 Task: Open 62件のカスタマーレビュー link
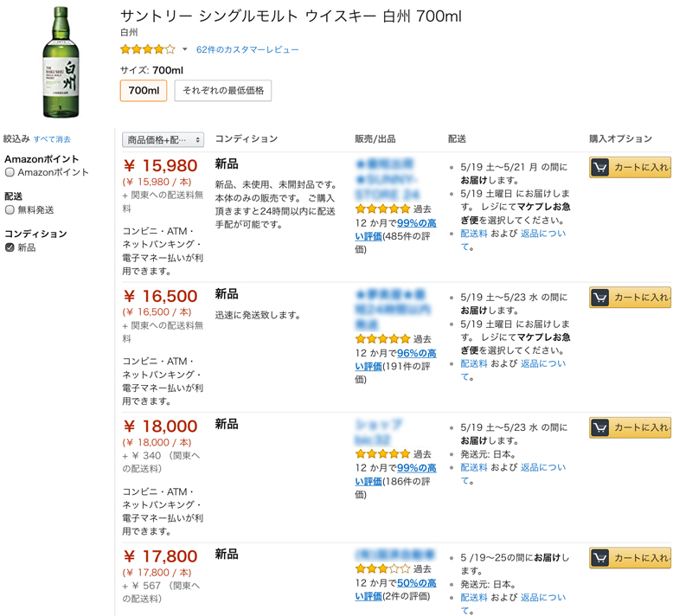point(247,50)
